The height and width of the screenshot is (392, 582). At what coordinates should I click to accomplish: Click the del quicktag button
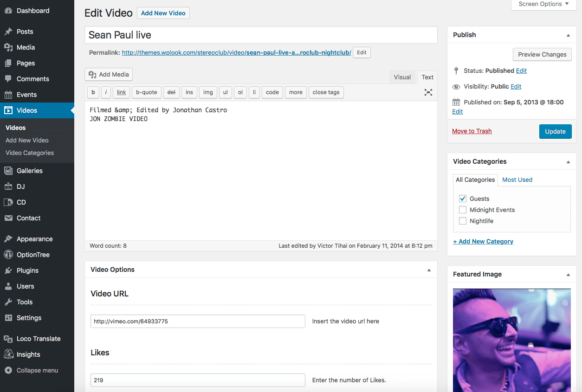point(171,92)
